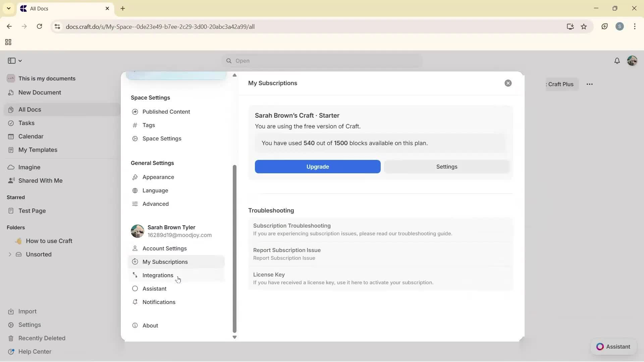Open the three-dot menu beside Craft Plus
The width and height of the screenshot is (644, 362).
[590, 84]
